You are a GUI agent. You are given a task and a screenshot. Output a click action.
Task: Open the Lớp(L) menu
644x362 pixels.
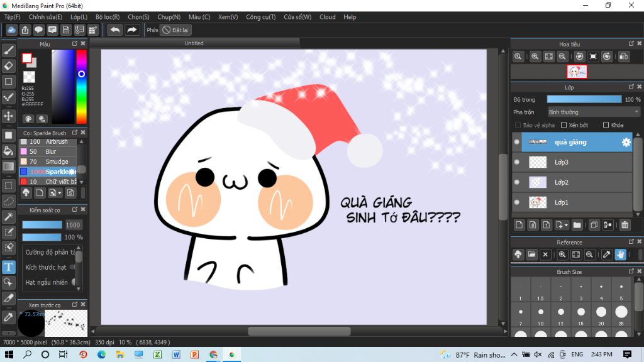click(79, 17)
